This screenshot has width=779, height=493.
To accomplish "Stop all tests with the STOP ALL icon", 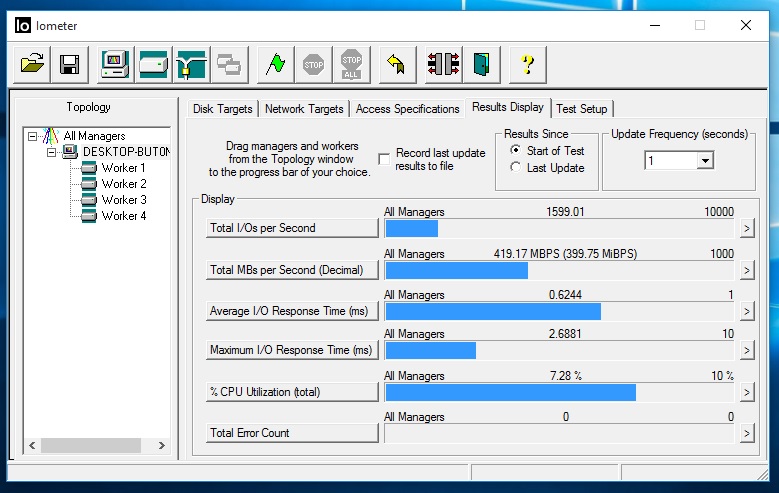I will tap(351, 65).
